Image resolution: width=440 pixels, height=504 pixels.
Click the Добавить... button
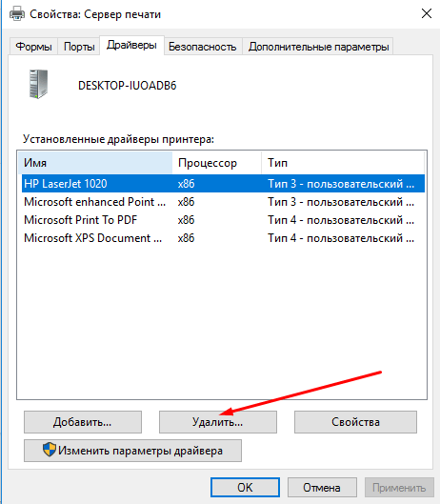[x=83, y=422]
